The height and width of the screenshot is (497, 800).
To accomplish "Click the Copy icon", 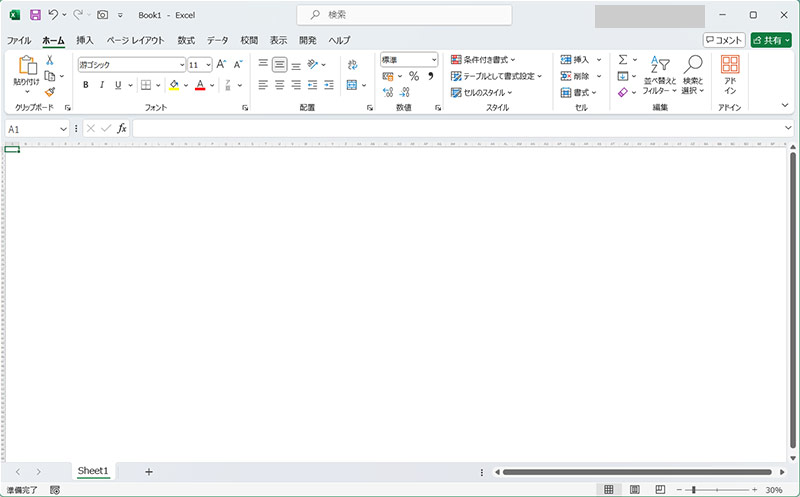I will click(x=49, y=76).
